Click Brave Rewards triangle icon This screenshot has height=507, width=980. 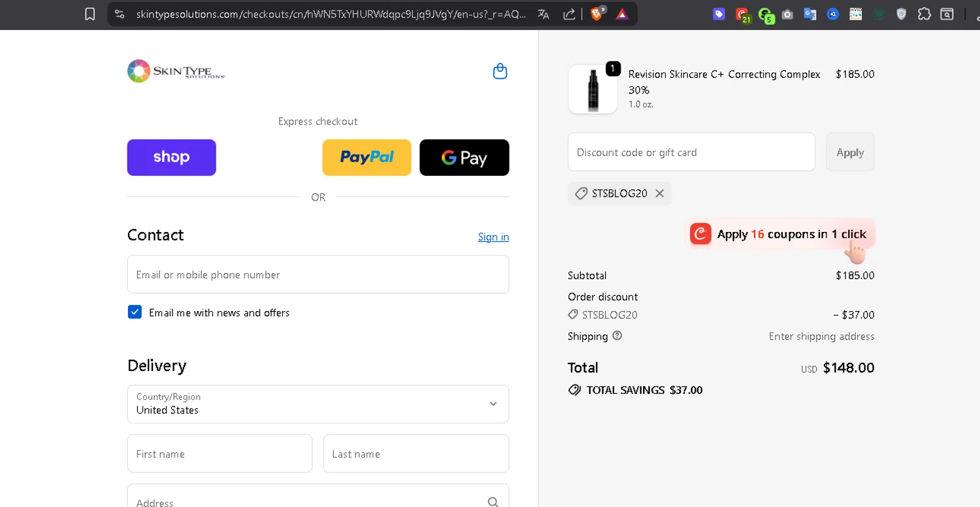point(622,14)
